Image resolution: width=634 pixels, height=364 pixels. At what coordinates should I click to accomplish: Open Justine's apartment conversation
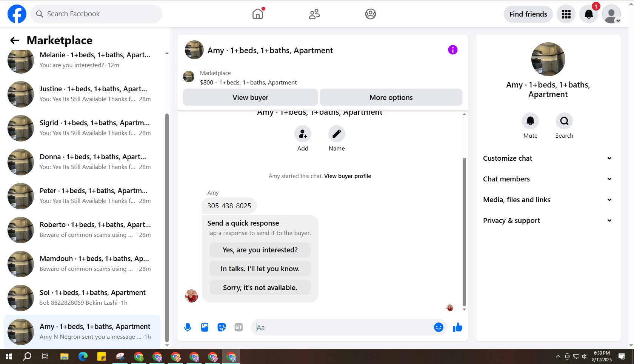coord(82,94)
